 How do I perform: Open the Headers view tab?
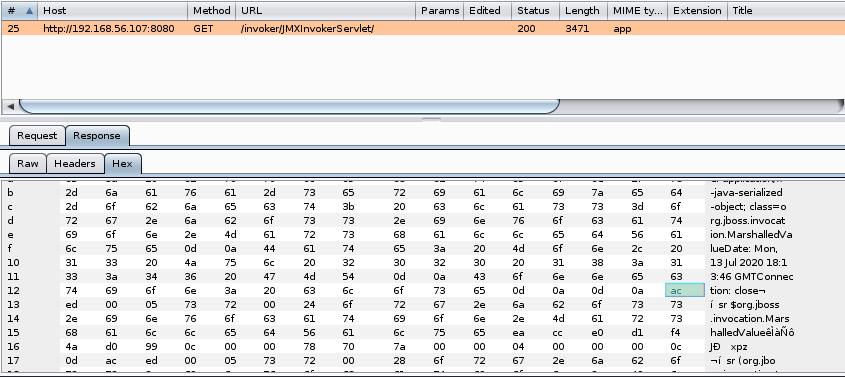tap(75, 164)
